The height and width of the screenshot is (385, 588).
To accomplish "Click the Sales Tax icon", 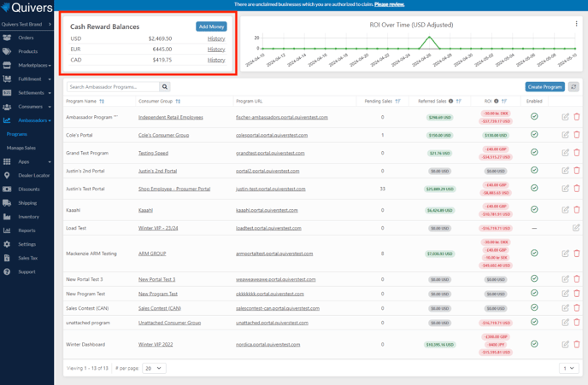I will (7, 258).
